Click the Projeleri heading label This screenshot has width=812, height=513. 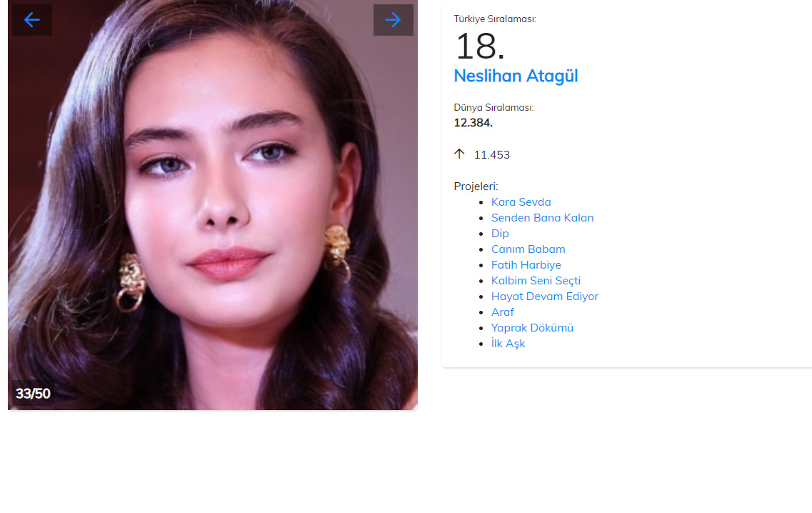pyautogui.click(x=476, y=186)
